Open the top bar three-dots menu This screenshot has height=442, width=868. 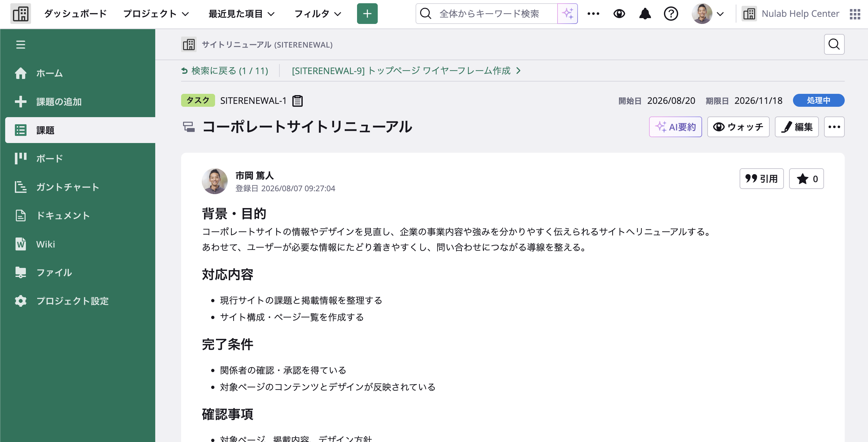tap(593, 14)
